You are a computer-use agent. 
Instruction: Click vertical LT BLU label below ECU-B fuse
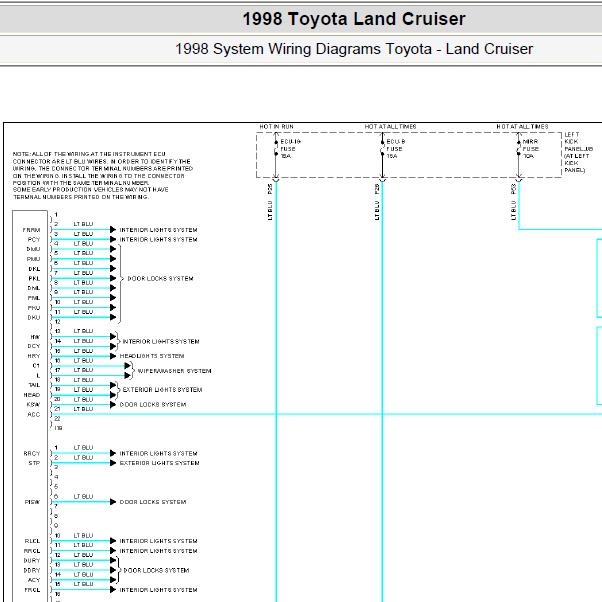(x=377, y=210)
